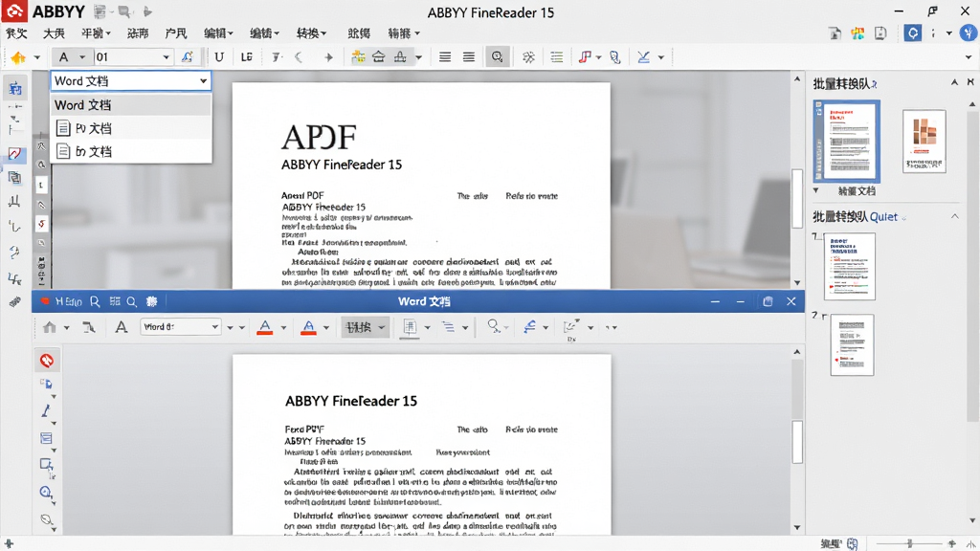Viewport: 980px width, 551px height.
Task: Click the second justified-lines alignment button
Action: pos(469,56)
